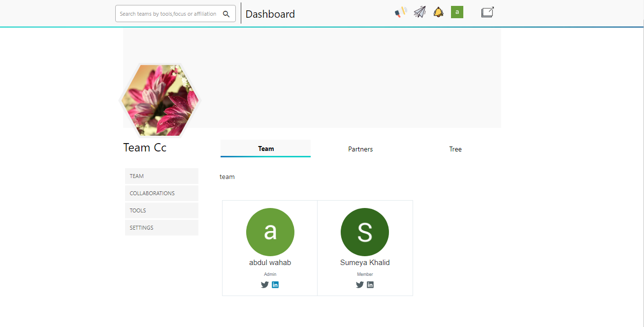Image resolution: width=644 pixels, height=327 pixels.
Task: Open abdul wahab's LinkedIn profile
Action: click(275, 285)
